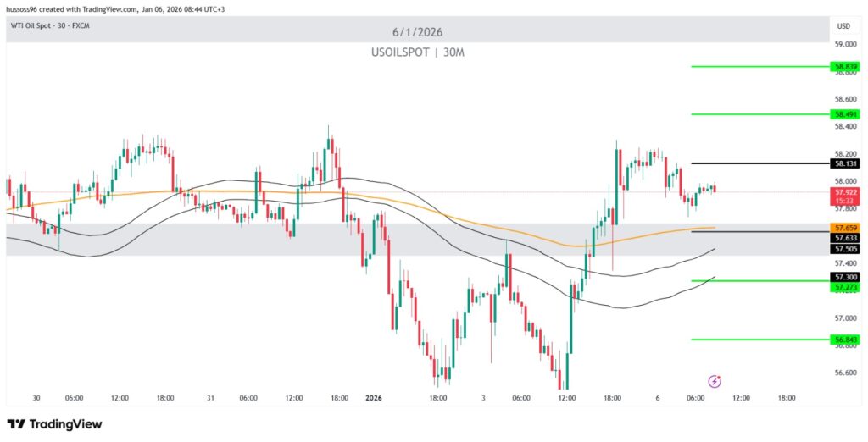
Task: Click the red 57.922 current price label
Action: [x=847, y=194]
